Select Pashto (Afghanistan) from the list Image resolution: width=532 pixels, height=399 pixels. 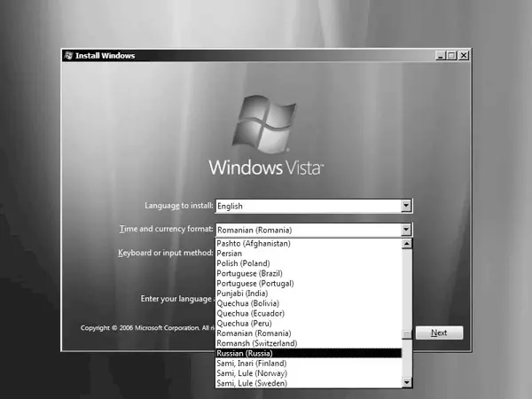(x=309, y=243)
